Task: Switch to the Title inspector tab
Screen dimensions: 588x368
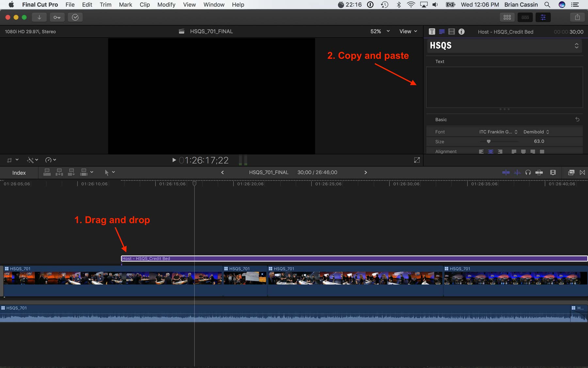Action: tap(432, 32)
